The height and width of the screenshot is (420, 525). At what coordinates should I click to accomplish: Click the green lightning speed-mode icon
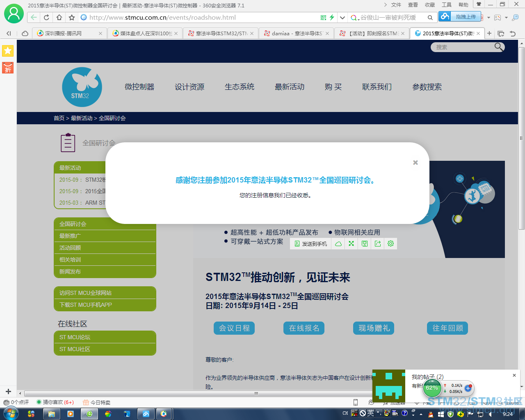click(332, 18)
